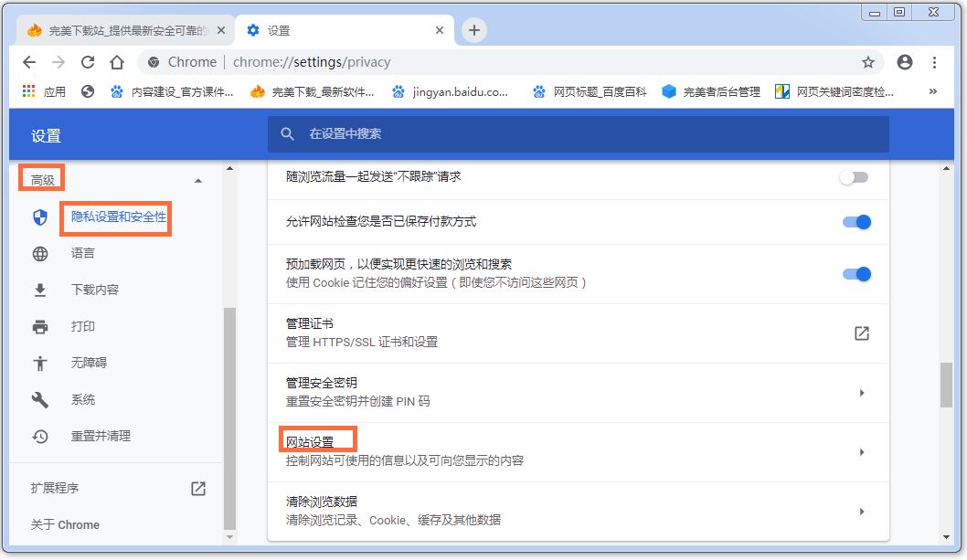Click the globe bookmark icon in bookmarks bar
The height and width of the screenshot is (560, 967).
click(88, 92)
